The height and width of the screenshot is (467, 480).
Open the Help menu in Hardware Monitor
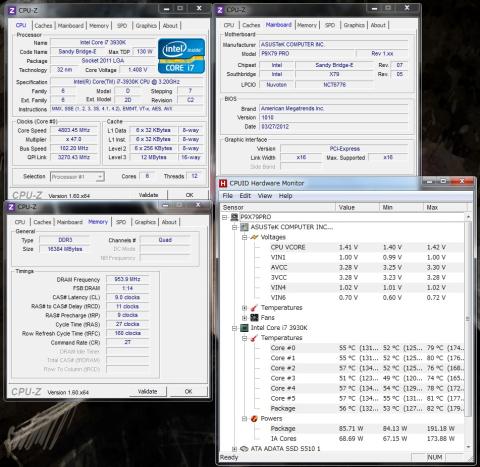(285, 196)
